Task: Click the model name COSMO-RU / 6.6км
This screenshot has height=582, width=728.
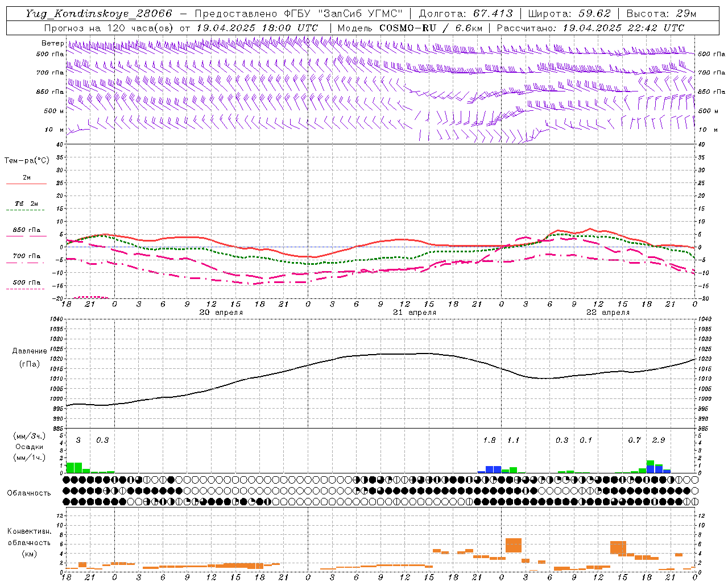Action: pos(431,28)
